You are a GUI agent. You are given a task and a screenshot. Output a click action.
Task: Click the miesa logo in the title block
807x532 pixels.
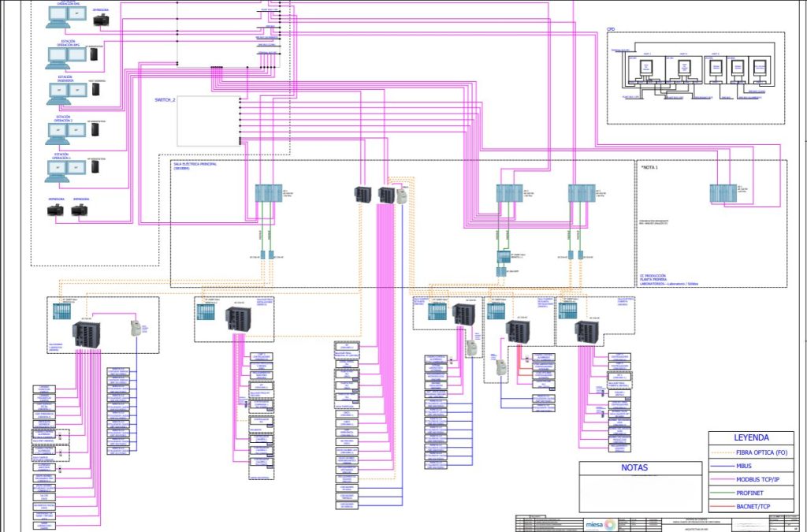pos(601,524)
